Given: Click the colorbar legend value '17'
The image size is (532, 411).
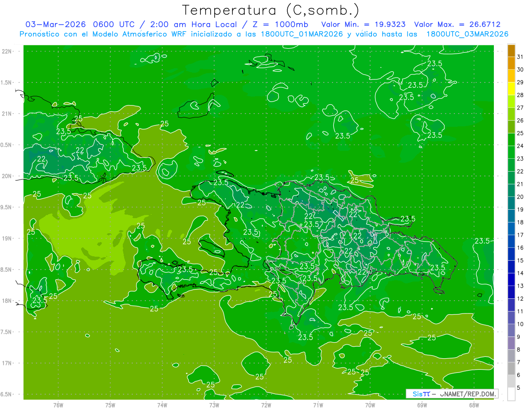Looking at the screenshot, I should [x=520, y=235].
